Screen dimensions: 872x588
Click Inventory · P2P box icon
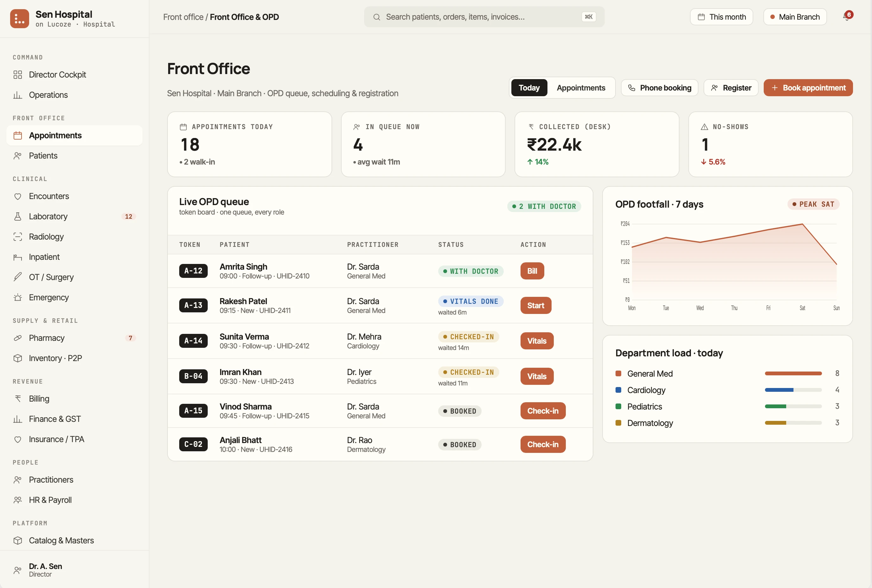18,358
